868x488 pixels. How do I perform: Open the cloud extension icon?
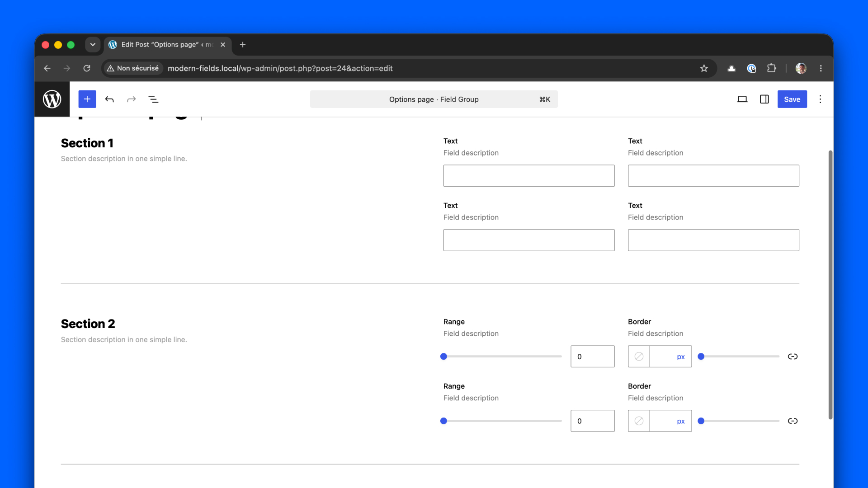731,68
